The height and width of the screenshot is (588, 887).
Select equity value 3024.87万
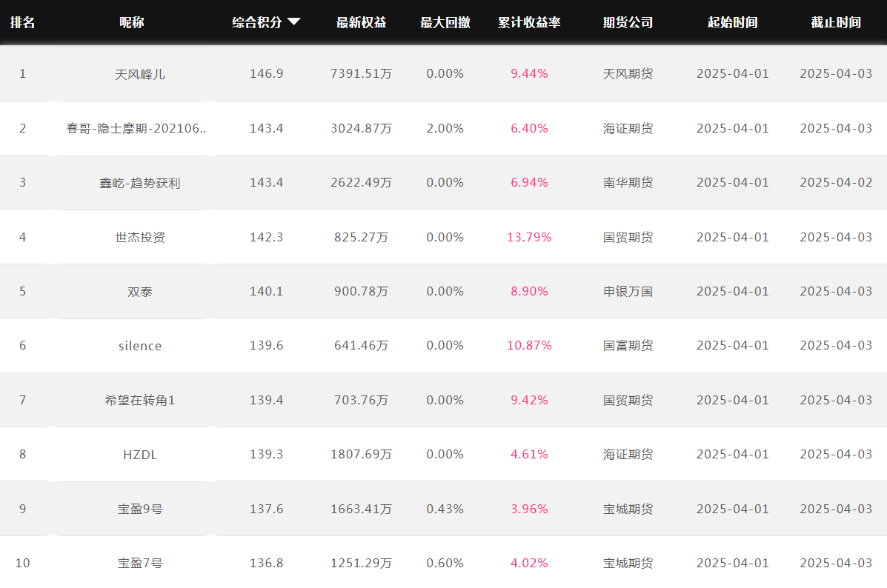(361, 128)
